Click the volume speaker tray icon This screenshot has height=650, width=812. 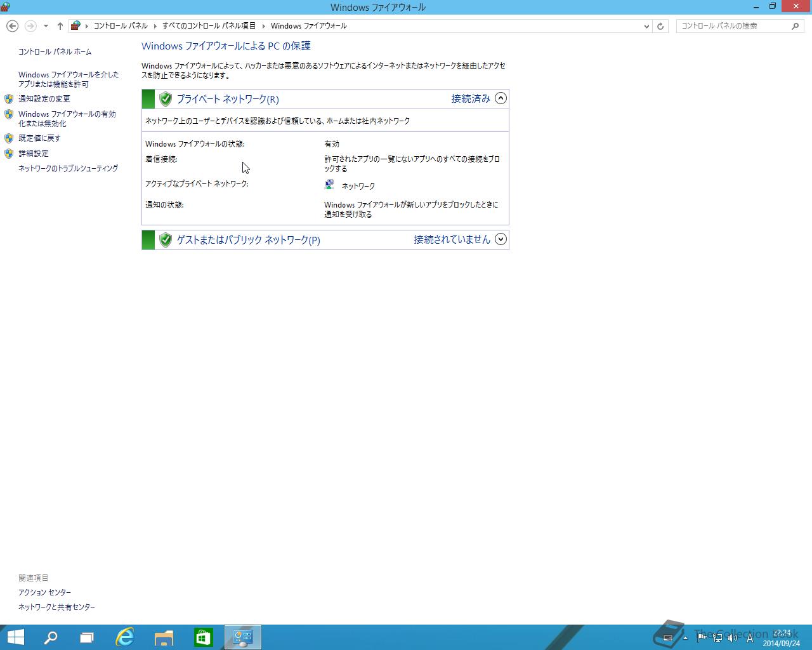(x=733, y=638)
